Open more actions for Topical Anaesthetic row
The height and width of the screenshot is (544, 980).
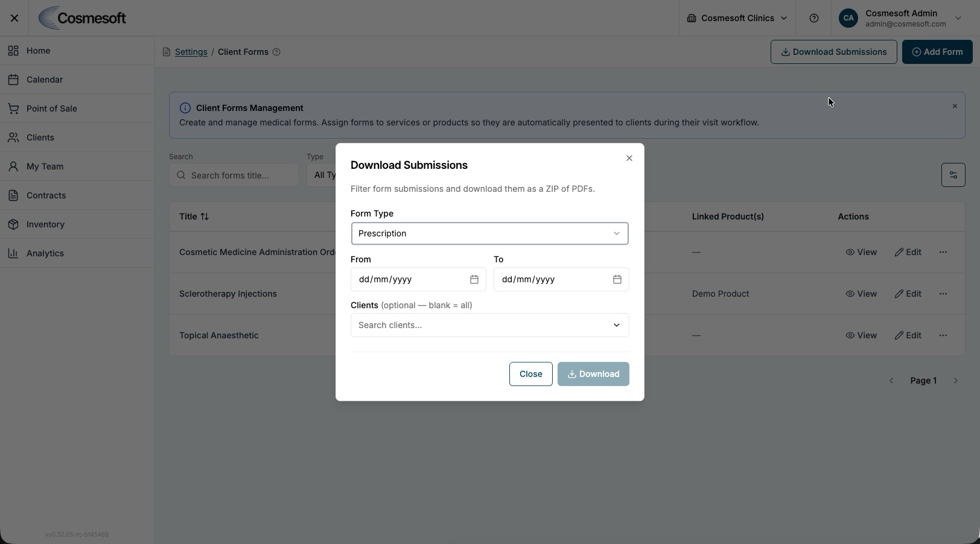[943, 335]
